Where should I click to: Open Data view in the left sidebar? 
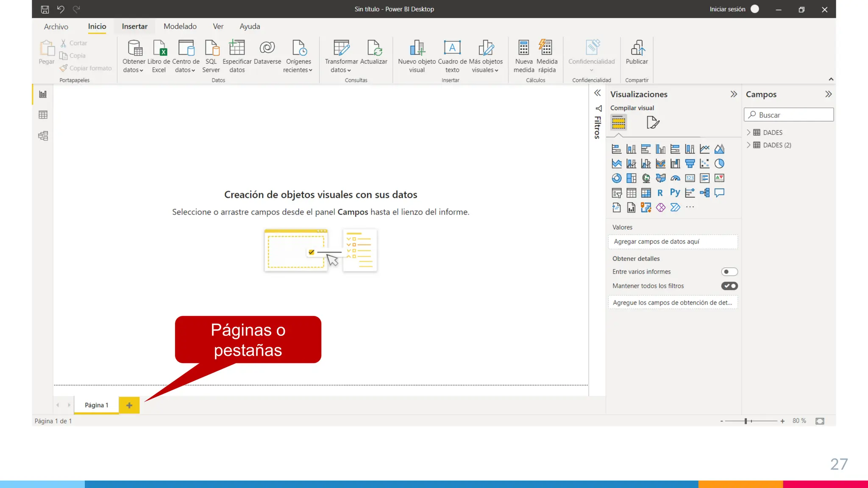[x=43, y=115]
